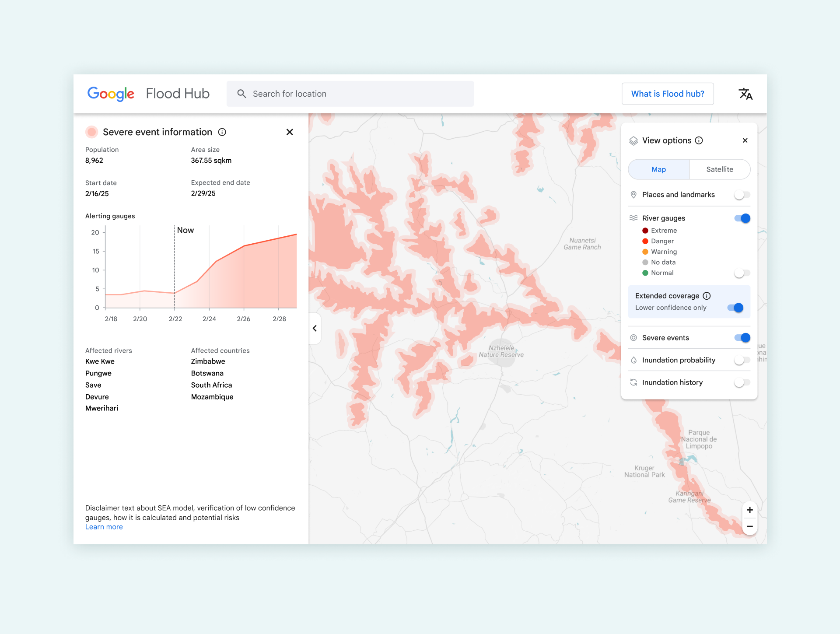Image resolution: width=840 pixels, height=634 pixels.
Task: Close the Severe event information panel
Action: click(290, 132)
